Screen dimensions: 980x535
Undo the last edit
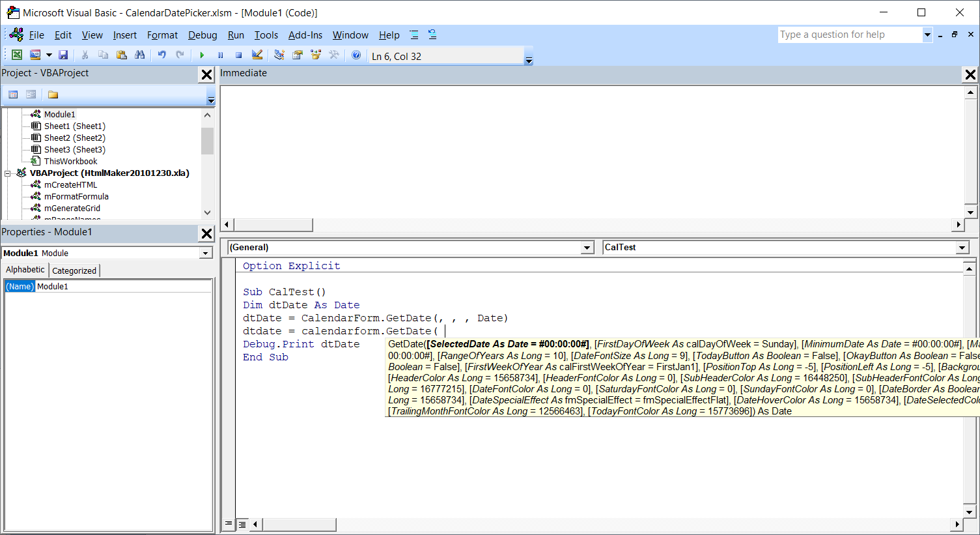(161, 55)
